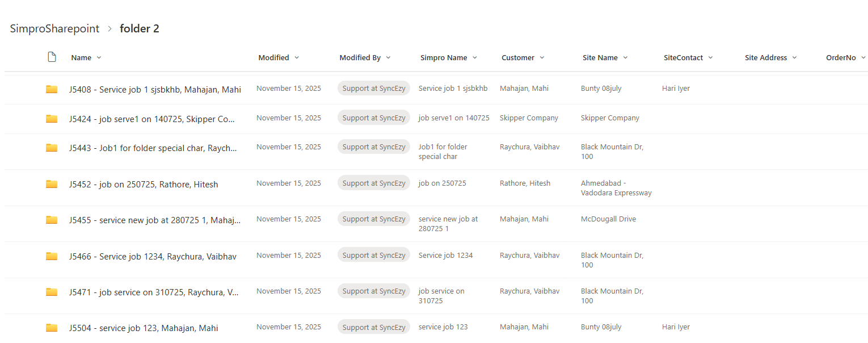
Task: Open the Name column sort dropdown
Action: coord(99,58)
